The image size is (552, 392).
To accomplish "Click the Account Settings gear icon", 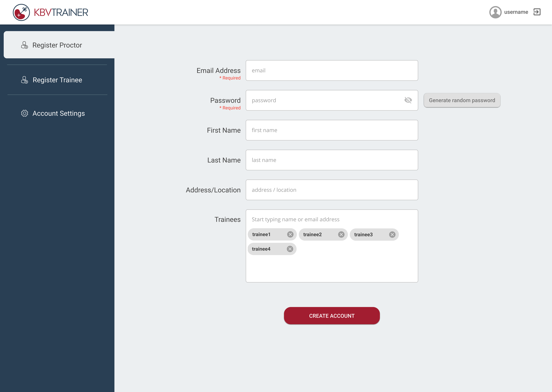I will coord(24,113).
